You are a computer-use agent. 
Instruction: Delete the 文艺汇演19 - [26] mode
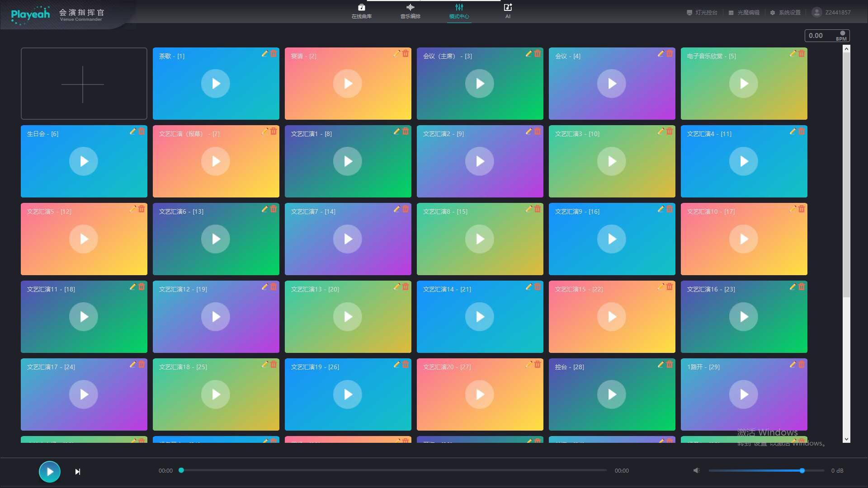point(406,365)
